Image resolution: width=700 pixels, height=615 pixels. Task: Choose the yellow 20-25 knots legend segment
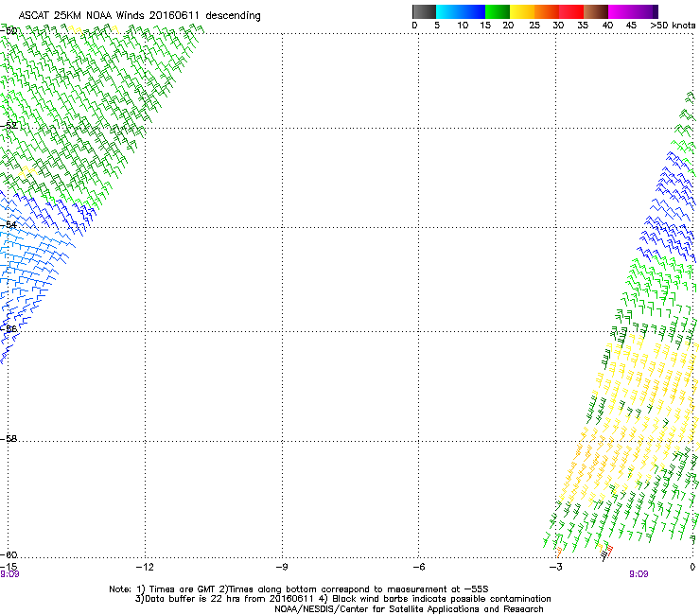pyautogui.click(x=522, y=11)
